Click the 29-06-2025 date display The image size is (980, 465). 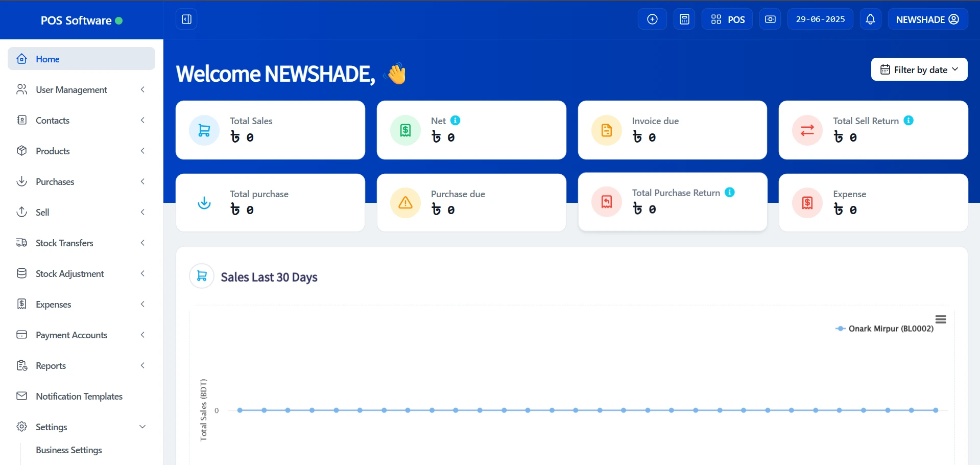820,19
